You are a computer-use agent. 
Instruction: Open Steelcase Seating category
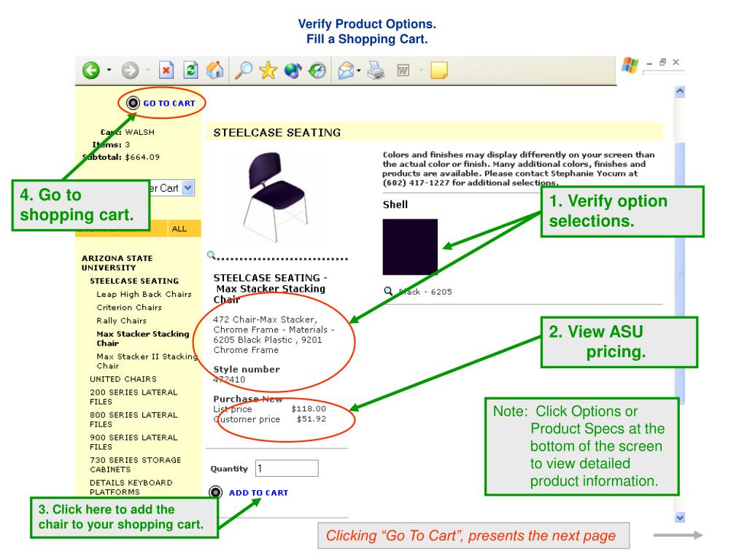point(134,281)
